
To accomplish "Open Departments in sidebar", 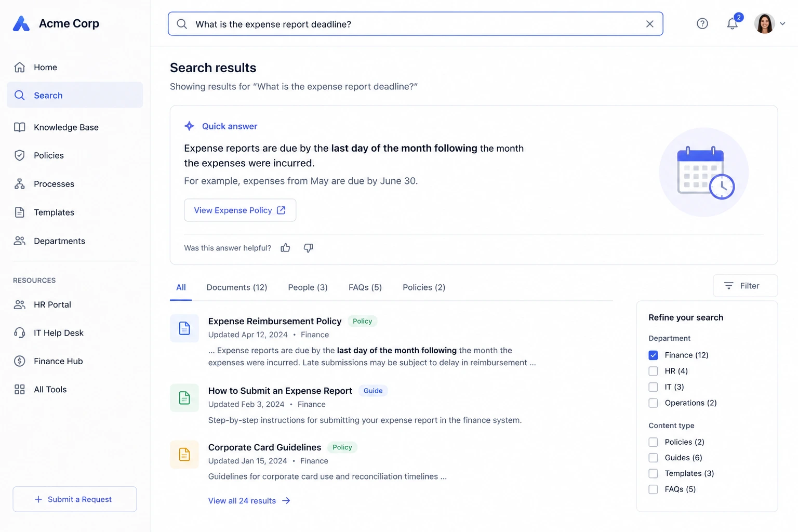I will click(75, 241).
